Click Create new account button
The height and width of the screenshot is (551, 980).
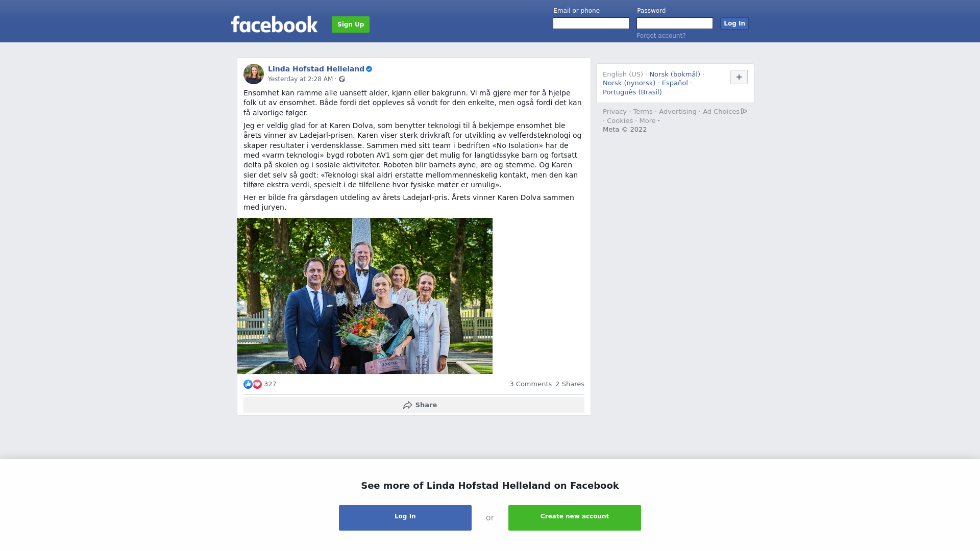pyautogui.click(x=575, y=518)
